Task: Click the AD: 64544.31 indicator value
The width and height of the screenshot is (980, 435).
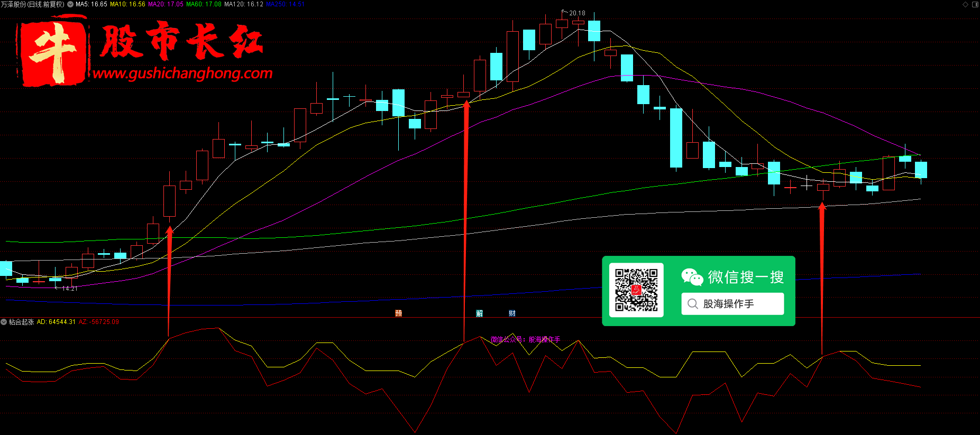Action: (x=56, y=322)
